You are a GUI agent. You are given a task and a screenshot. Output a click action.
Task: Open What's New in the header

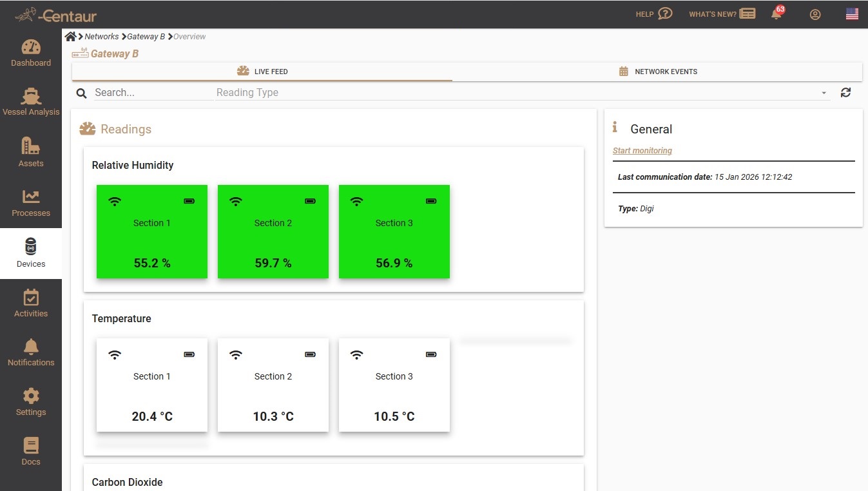coord(722,14)
